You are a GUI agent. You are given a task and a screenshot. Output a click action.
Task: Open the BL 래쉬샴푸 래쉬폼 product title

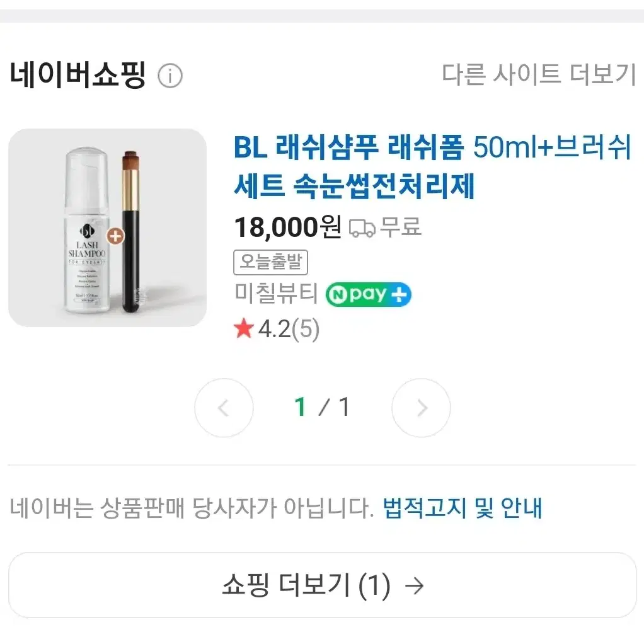pyautogui.click(x=432, y=167)
